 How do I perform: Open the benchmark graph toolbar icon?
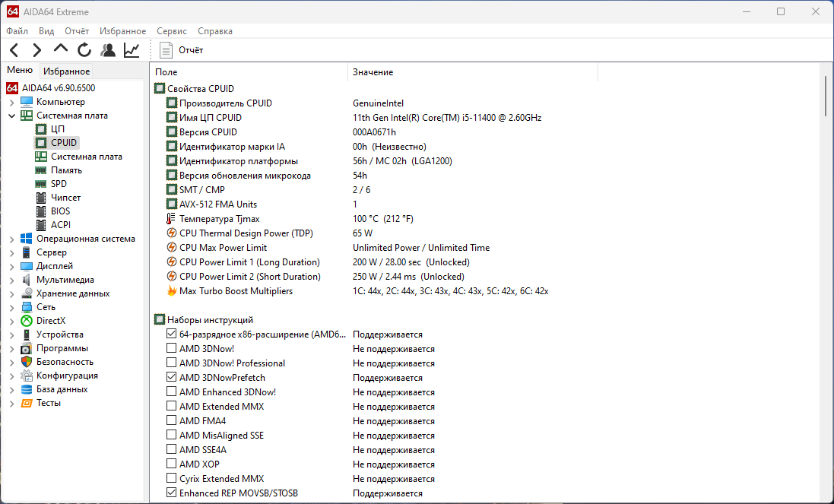coord(132,50)
